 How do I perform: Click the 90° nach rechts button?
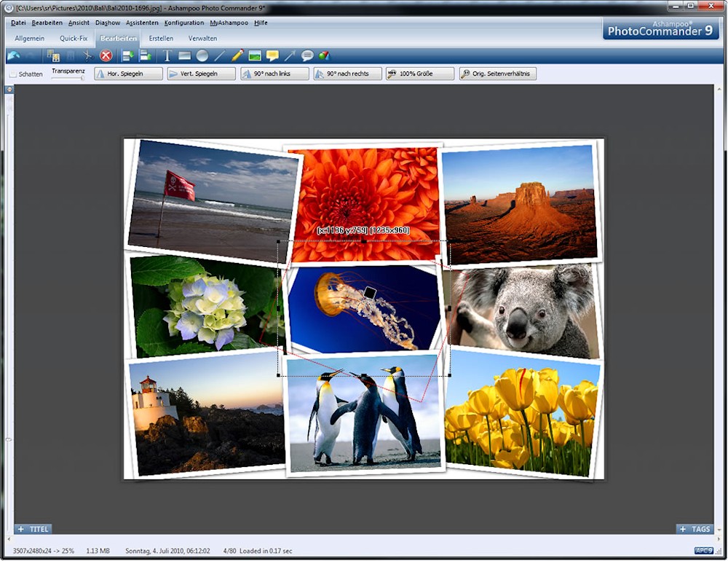348,74
